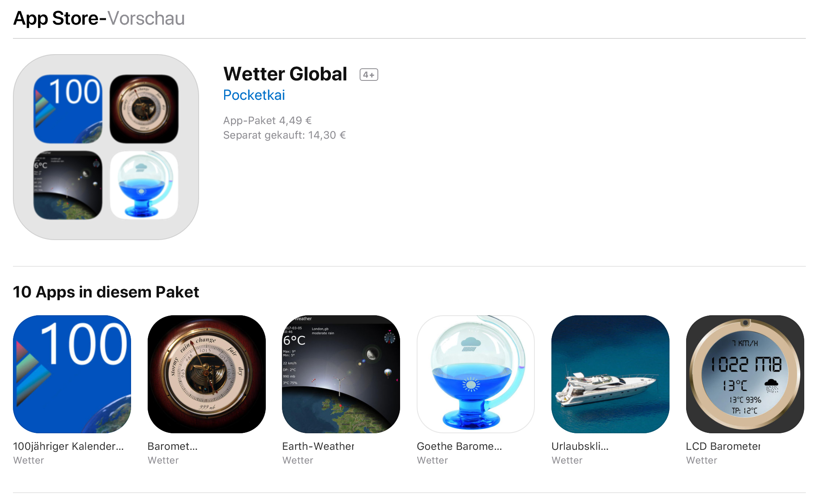Click the App Store-Vorschau header
The height and width of the screenshot is (504, 818).
click(99, 18)
